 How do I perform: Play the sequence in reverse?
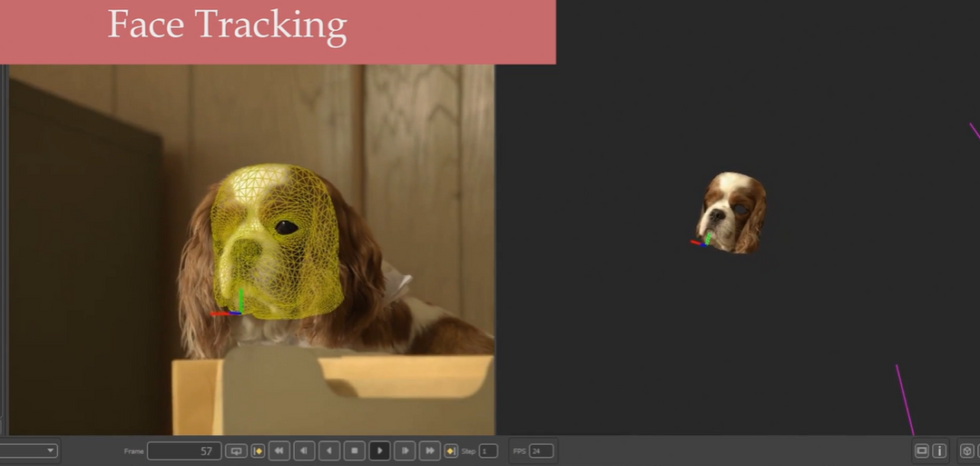pyautogui.click(x=329, y=451)
